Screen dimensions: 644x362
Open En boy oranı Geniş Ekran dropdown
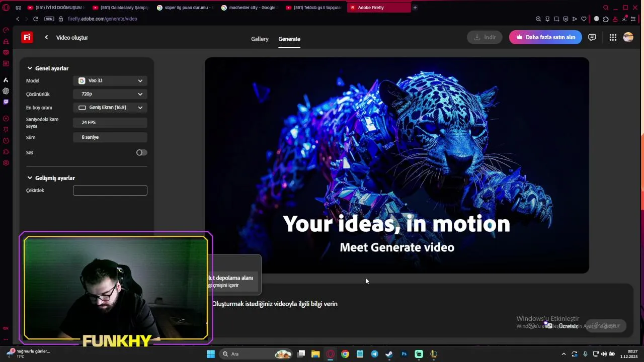click(x=110, y=108)
